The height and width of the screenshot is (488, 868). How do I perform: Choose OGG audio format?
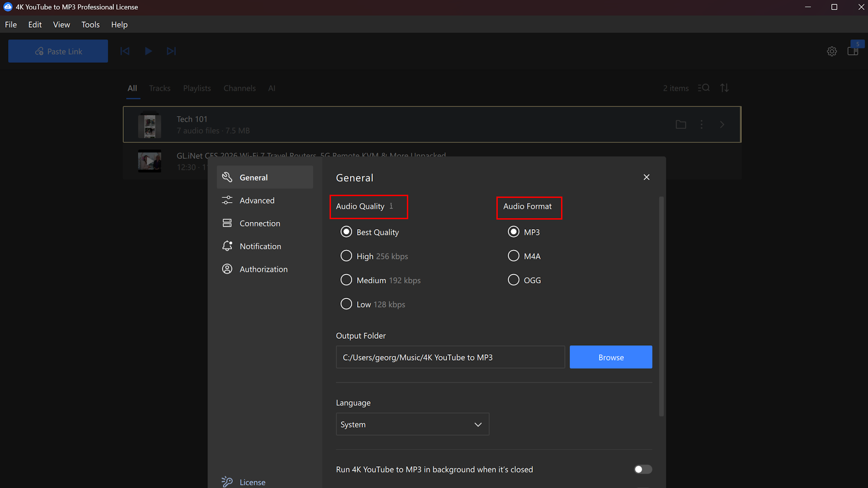pos(524,280)
